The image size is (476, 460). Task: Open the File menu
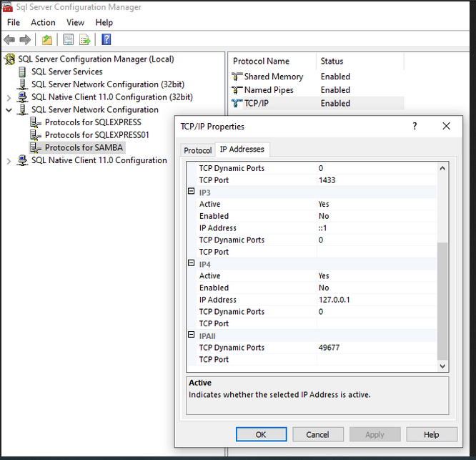pos(14,22)
